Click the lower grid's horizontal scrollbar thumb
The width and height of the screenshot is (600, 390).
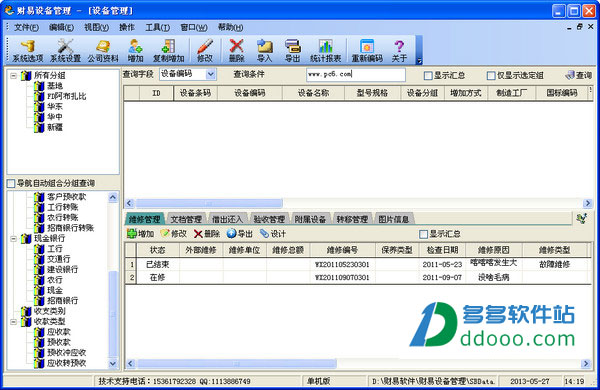(x=237, y=363)
